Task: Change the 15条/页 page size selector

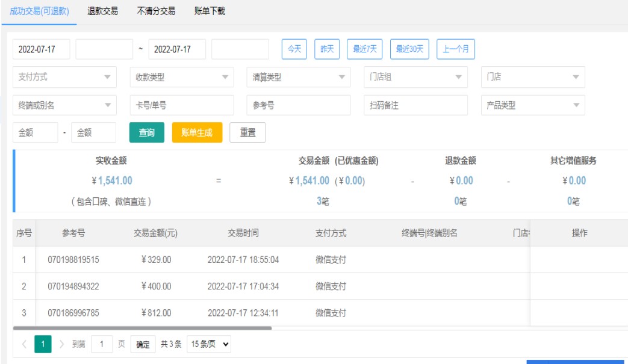Action: tap(209, 344)
